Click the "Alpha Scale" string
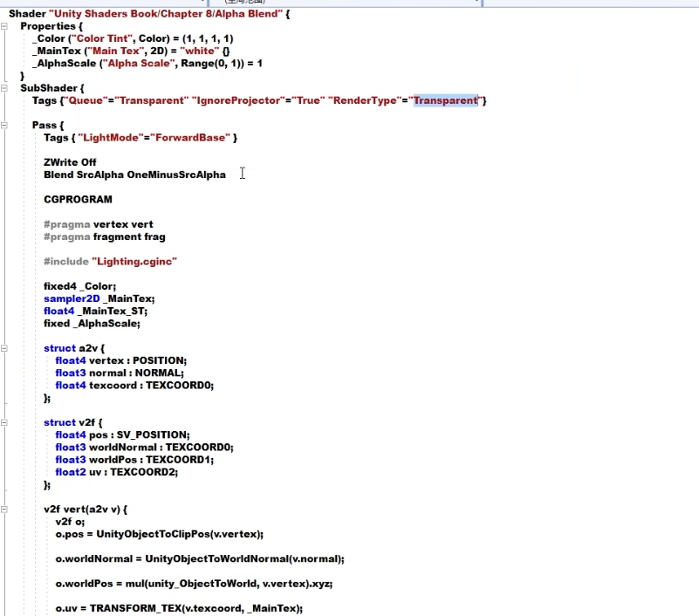The height and width of the screenshot is (616, 699). click(x=139, y=64)
